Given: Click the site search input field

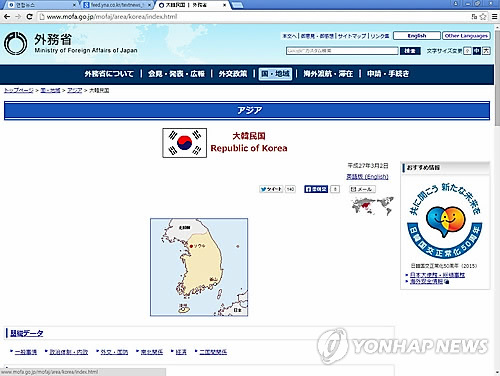Looking at the screenshot, I should point(342,51).
